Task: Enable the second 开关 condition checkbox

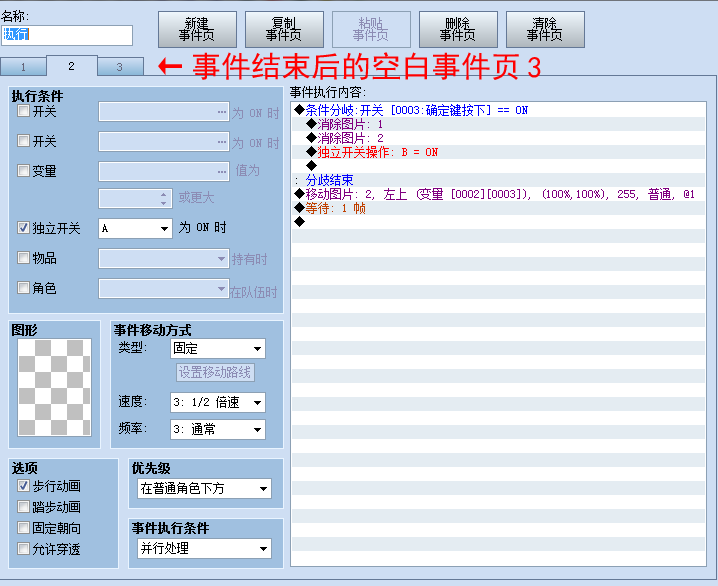Action: 23,141
